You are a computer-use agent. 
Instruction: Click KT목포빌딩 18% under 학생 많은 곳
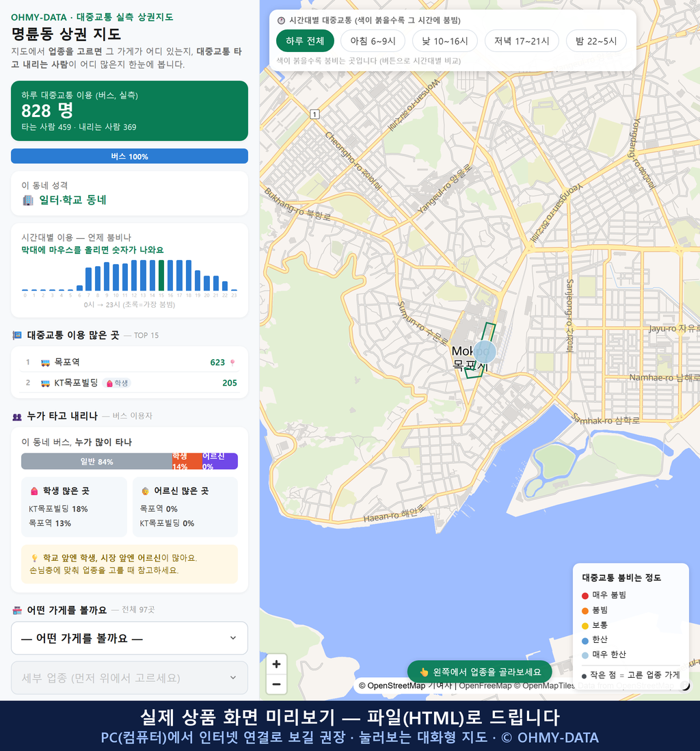58,509
